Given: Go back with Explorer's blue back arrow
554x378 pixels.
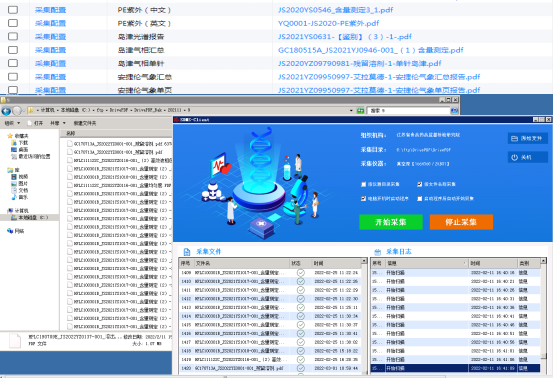Looking at the screenshot, I should (x=6, y=111).
